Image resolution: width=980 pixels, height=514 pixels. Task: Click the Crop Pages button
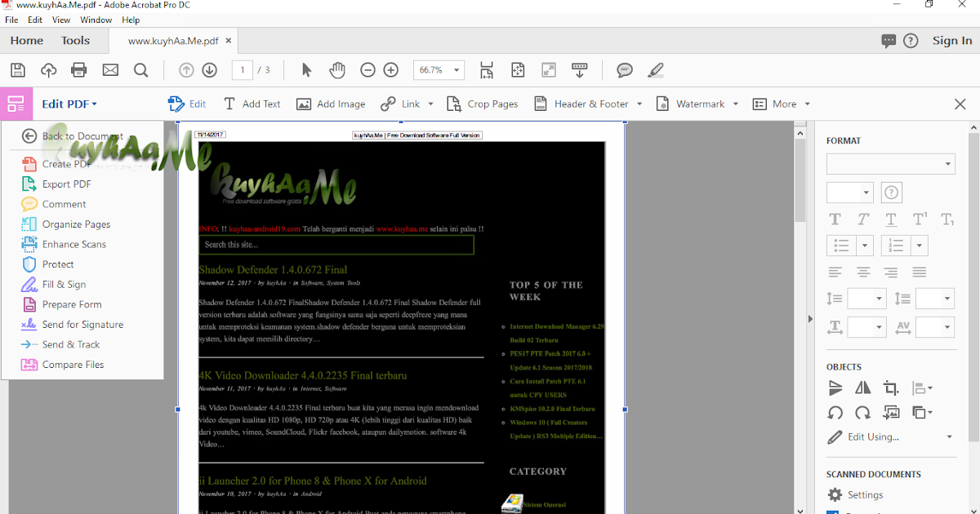tap(483, 104)
